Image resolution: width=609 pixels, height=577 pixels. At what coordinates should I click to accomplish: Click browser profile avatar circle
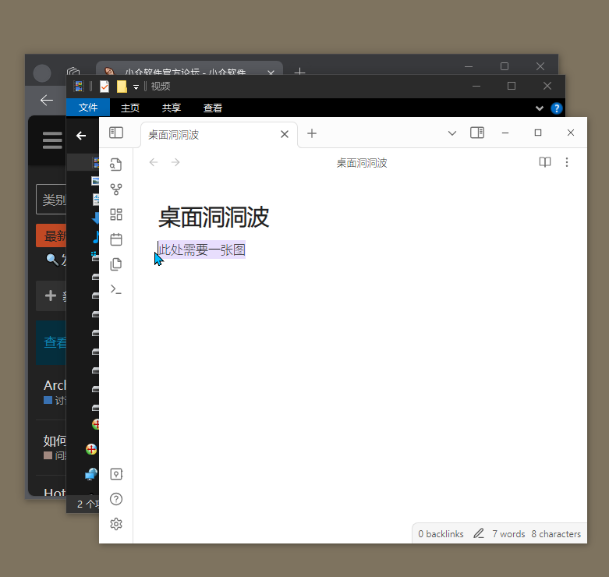click(x=42, y=73)
